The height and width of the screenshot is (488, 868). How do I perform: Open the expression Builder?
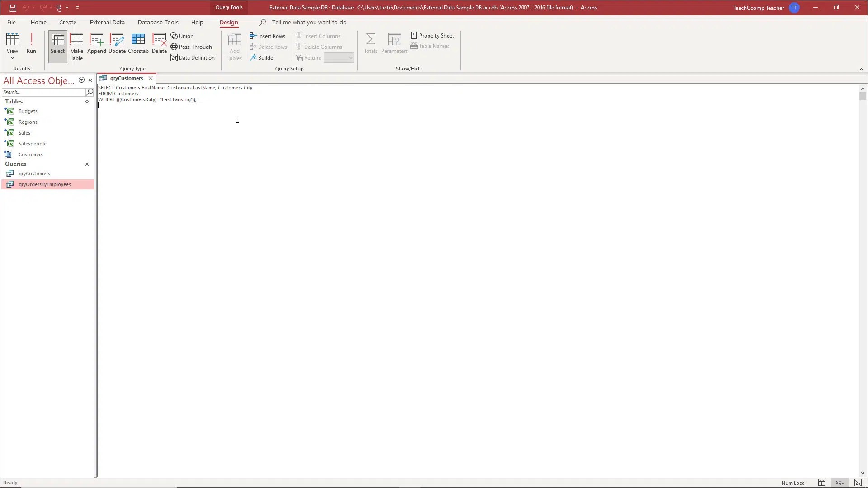point(262,58)
